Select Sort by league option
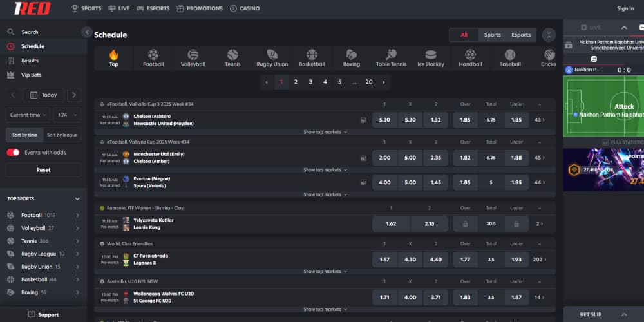 point(62,135)
